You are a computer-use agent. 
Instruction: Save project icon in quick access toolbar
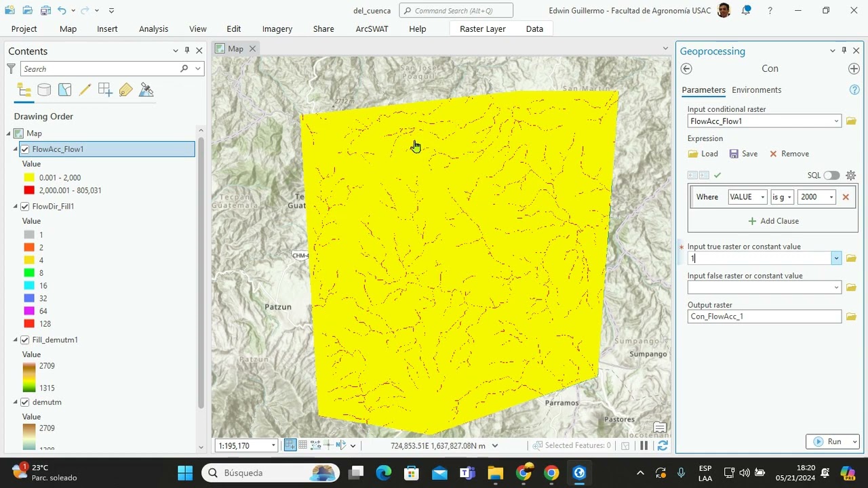[x=45, y=10]
